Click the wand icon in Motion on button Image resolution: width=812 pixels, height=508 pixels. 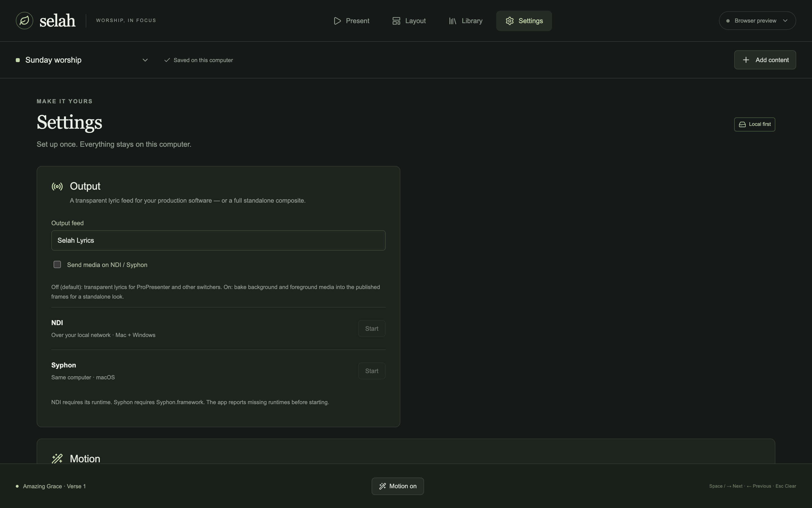pyautogui.click(x=383, y=486)
